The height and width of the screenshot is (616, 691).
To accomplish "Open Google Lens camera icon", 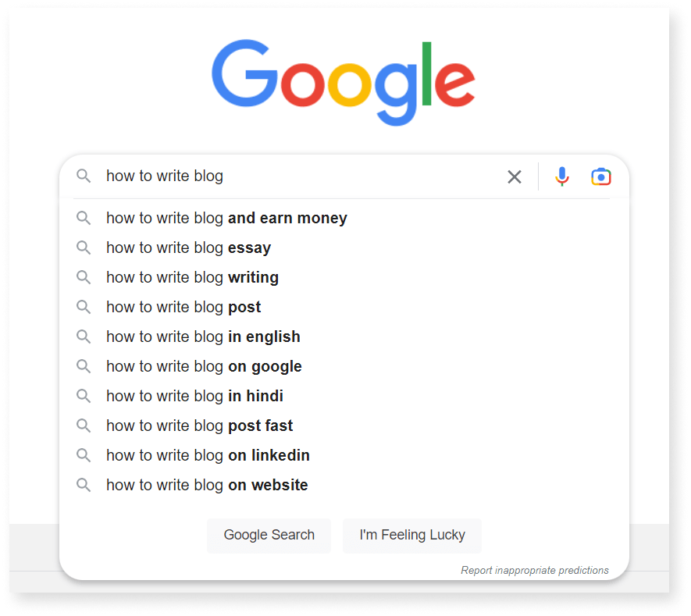I will click(601, 176).
